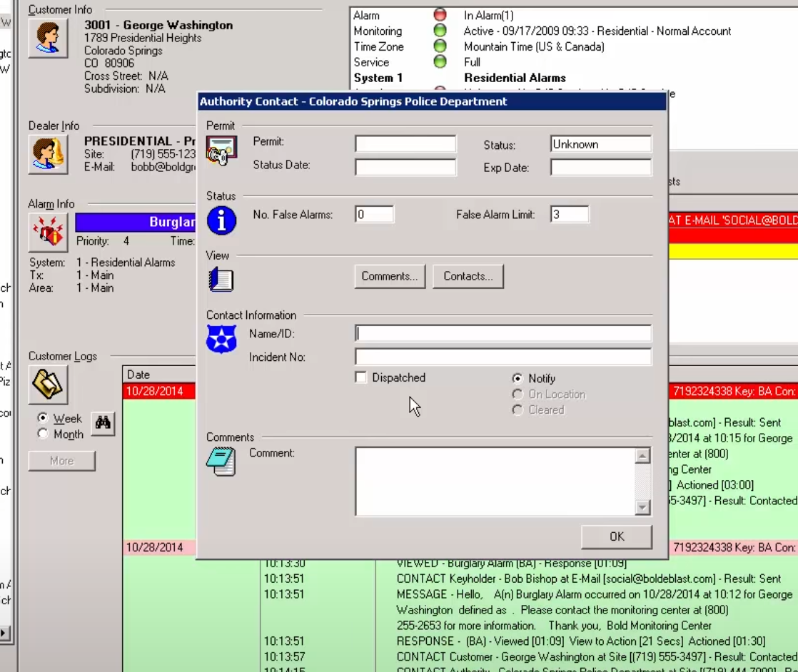Click the Customer Info person icon
798x672 pixels.
click(48, 39)
